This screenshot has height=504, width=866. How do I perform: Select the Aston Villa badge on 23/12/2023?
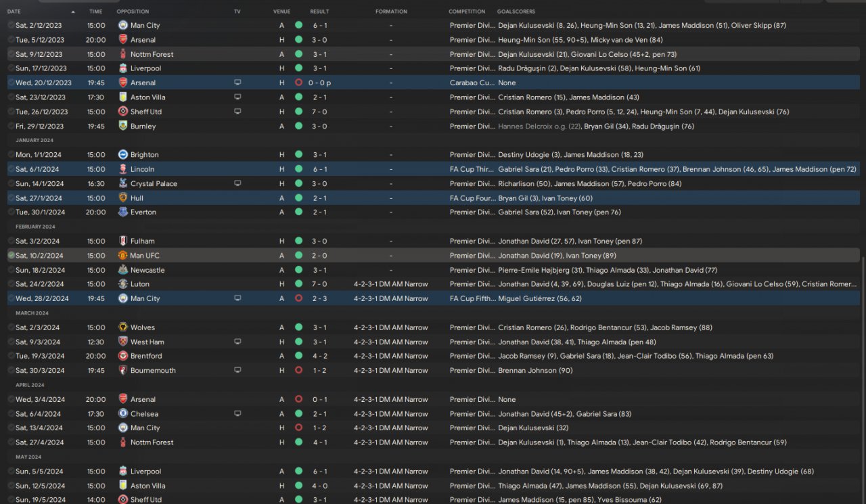(x=123, y=97)
